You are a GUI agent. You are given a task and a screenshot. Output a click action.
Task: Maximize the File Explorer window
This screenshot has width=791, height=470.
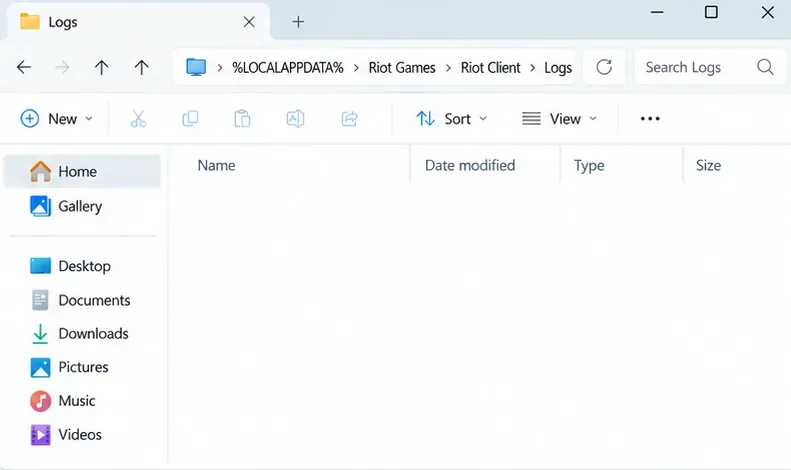pyautogui.click(x=711, y=12)
